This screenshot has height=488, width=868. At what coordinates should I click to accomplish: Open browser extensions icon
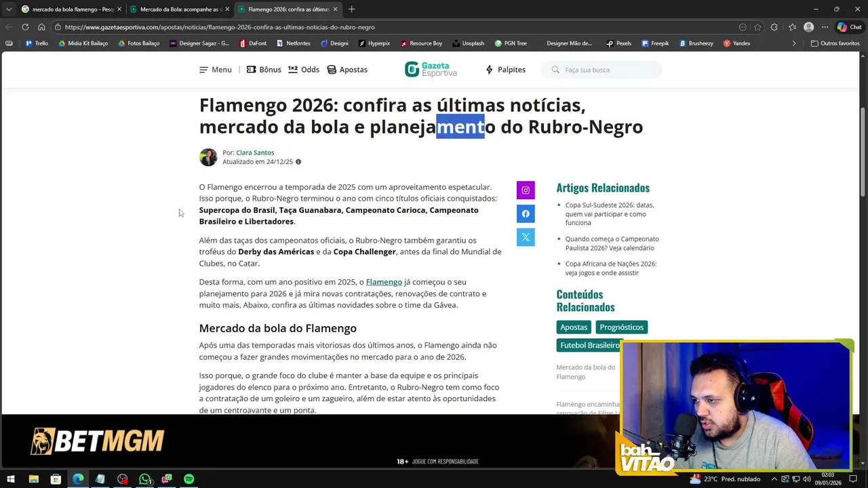[774, 27]
